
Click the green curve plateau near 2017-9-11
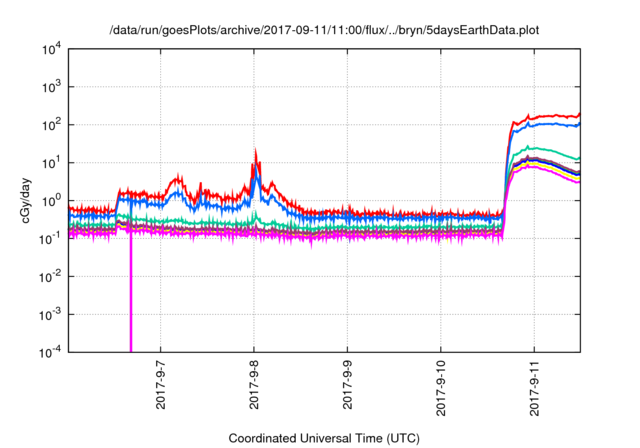pyautogui.click(x=535, y=149)
